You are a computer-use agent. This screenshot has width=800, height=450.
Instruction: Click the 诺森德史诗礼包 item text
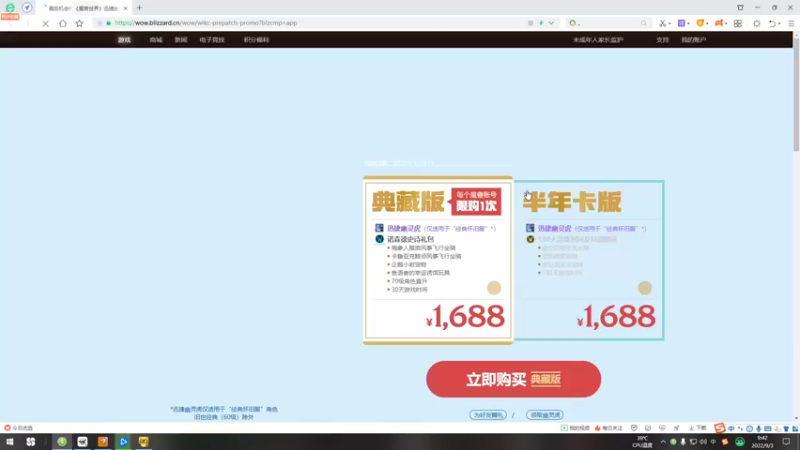[410, 239]
